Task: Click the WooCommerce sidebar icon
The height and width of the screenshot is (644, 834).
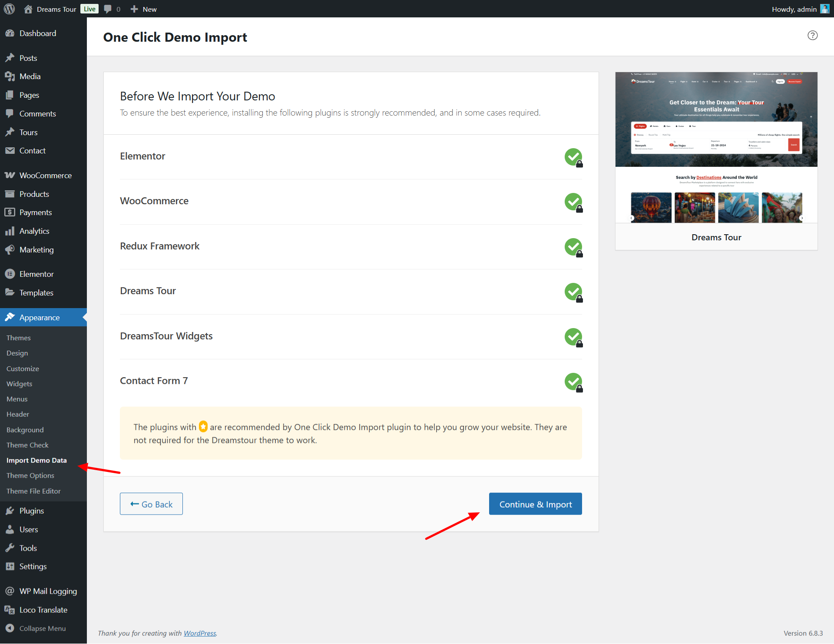Action: tap(10, 176)
